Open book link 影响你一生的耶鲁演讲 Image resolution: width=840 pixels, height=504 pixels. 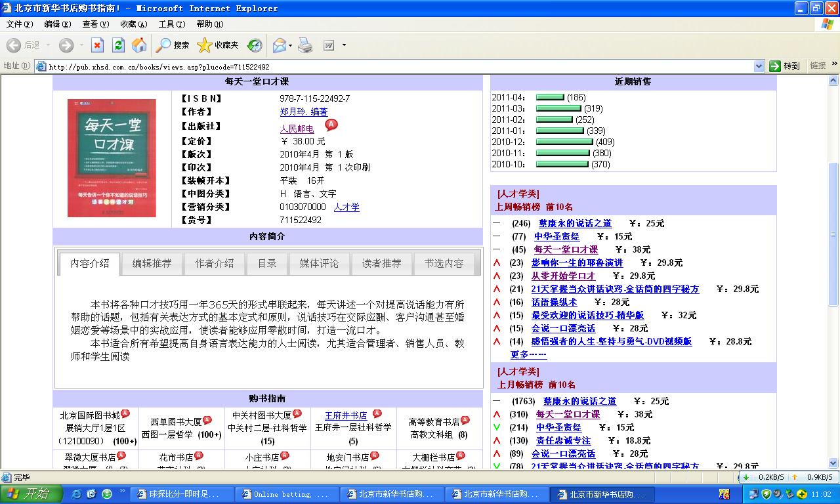pyautogui.click(x=577, y=262)
